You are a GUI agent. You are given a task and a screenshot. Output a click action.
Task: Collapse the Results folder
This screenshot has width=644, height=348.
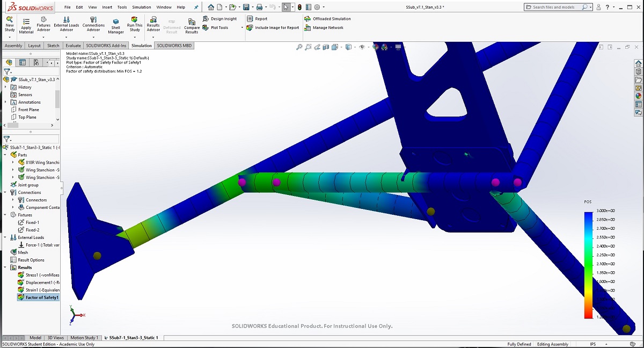click(6, 267)
